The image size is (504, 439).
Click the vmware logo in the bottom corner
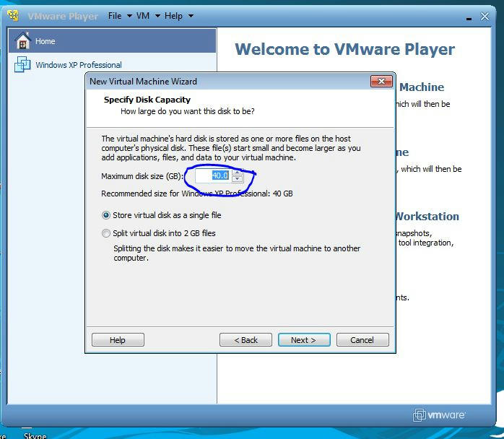[439, 415]
